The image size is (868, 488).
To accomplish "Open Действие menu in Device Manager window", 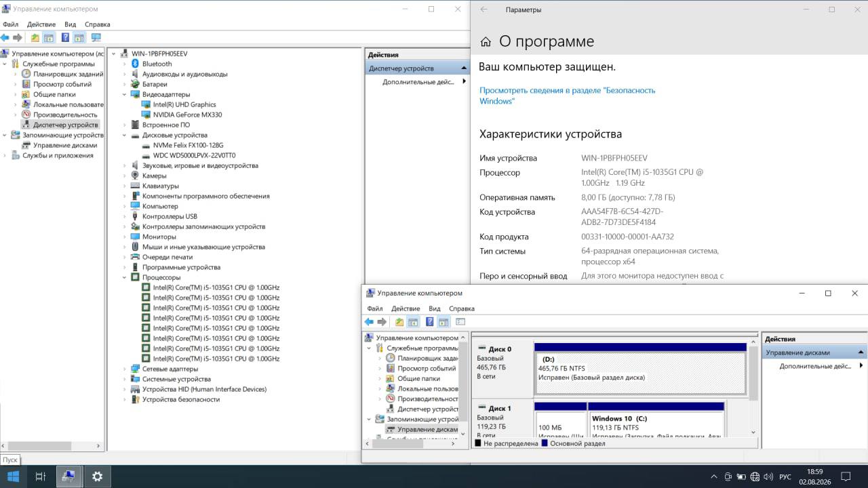I will pyautogui.click(x=41, y=24).
